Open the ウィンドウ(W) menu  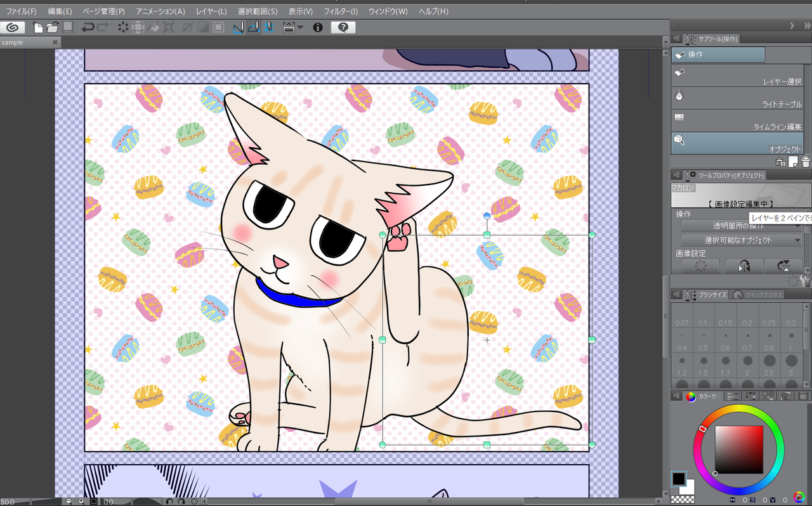388,11
